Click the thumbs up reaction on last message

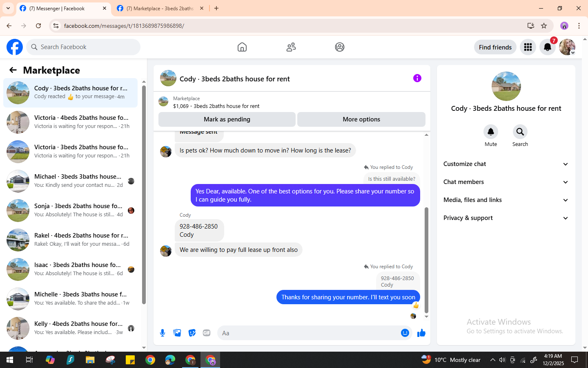click(x=416, y=305)
